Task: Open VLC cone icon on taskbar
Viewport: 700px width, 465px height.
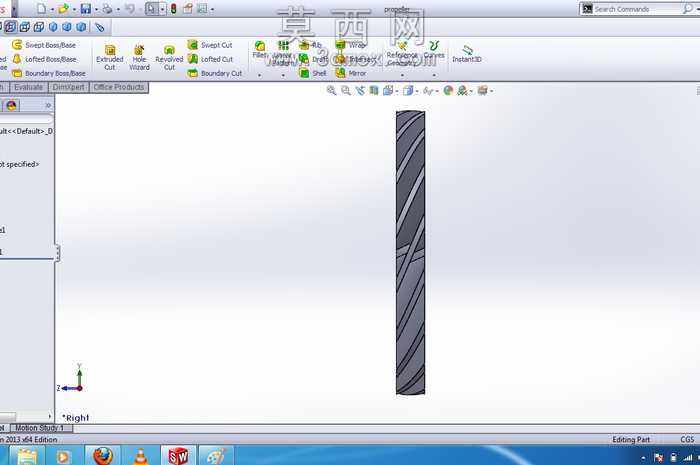Action: (x=141, y=456)
